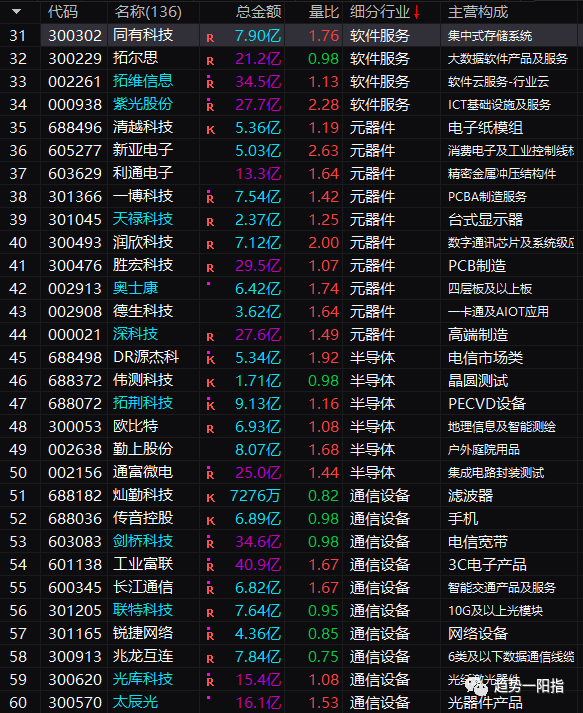Click the R marker on 欧比特 row
Image resolution: width=583 pixels, height=713 pixels.
pyautogui.click(x=210, y=429)
